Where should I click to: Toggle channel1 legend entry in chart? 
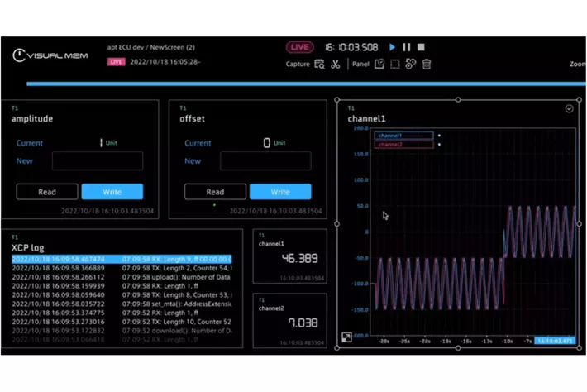[403, 136]
